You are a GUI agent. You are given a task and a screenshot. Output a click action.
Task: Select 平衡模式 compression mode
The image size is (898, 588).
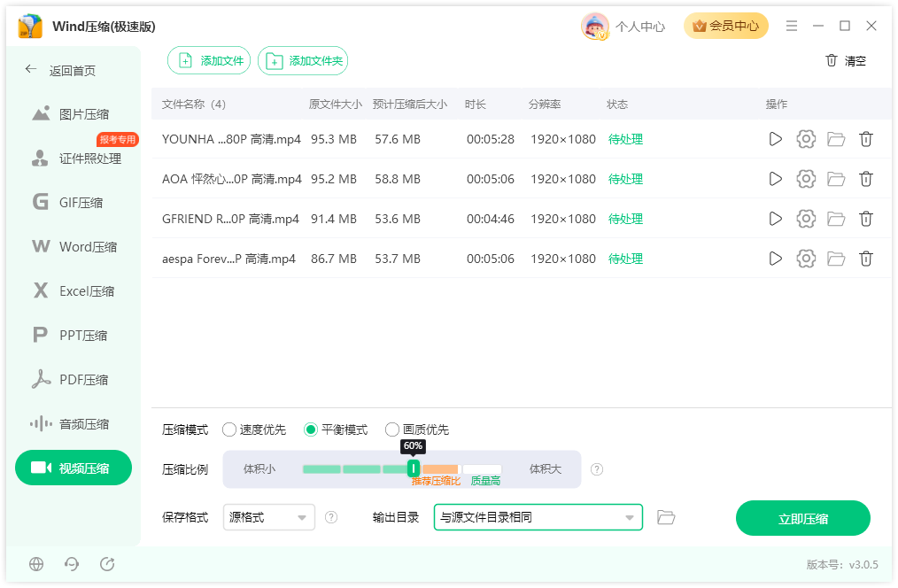[337, 430]
